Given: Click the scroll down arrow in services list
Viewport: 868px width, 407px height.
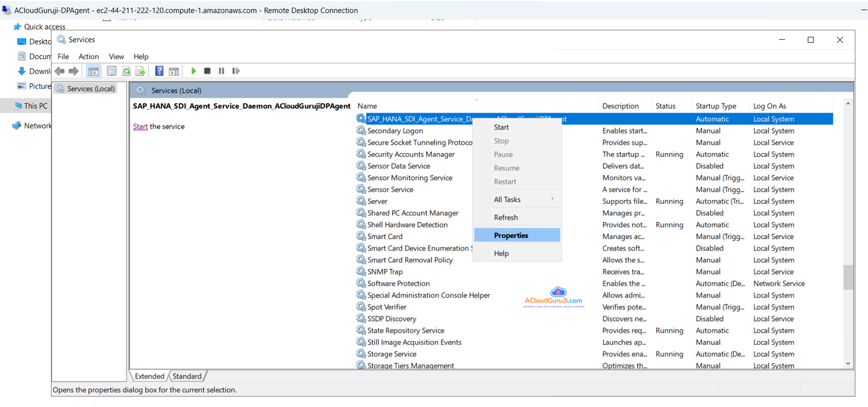Looking at the screenshot, I should point(848,364).
